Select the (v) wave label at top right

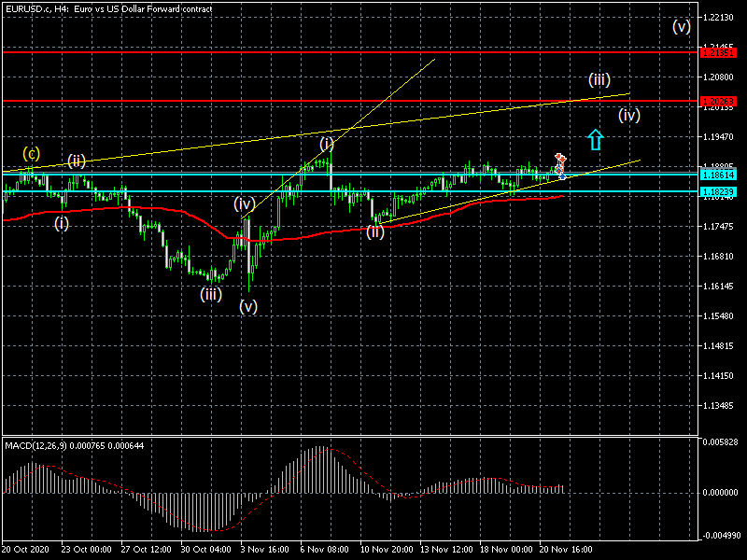682,26
